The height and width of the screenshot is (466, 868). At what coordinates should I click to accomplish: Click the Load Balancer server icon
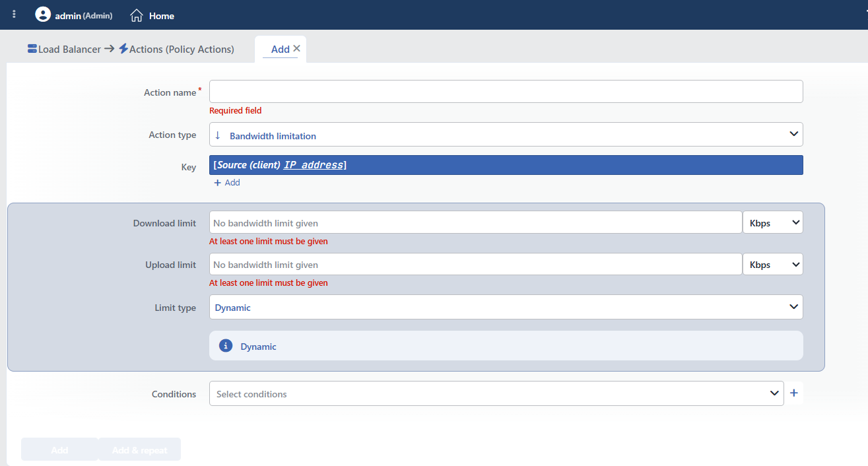tap(32, 49)
